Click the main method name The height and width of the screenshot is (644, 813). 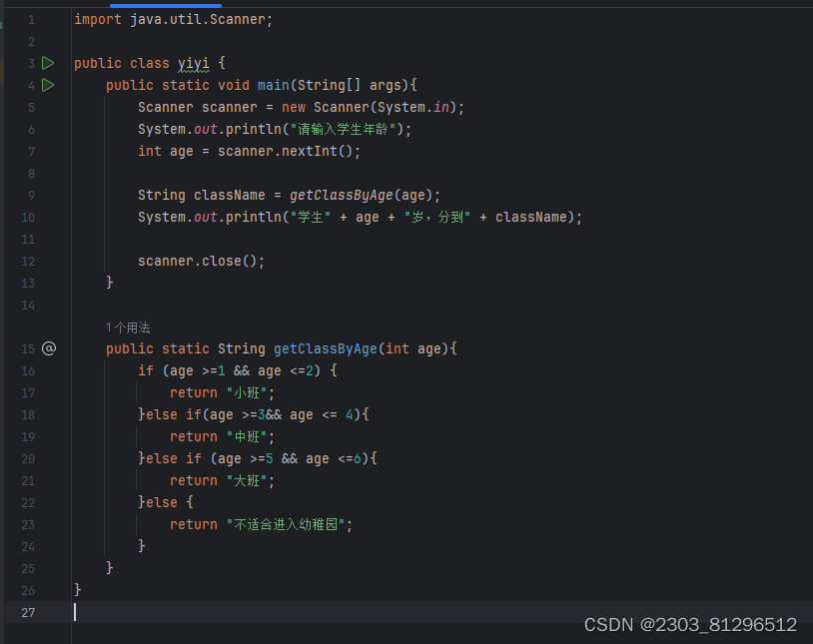coord(274,85)
